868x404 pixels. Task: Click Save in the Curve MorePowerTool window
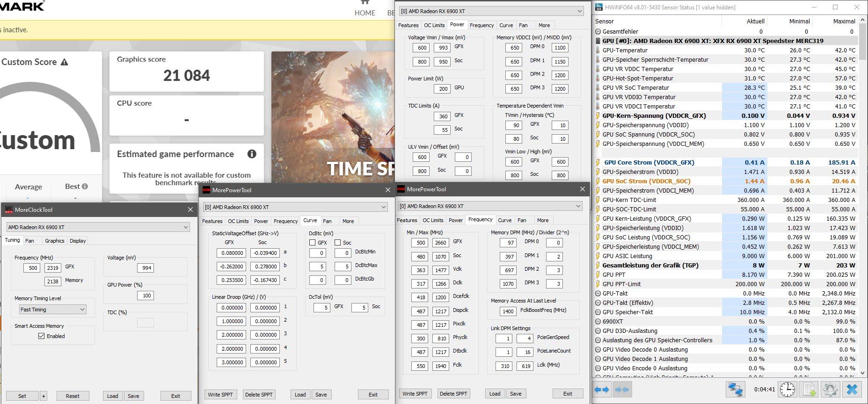(321, 395)
